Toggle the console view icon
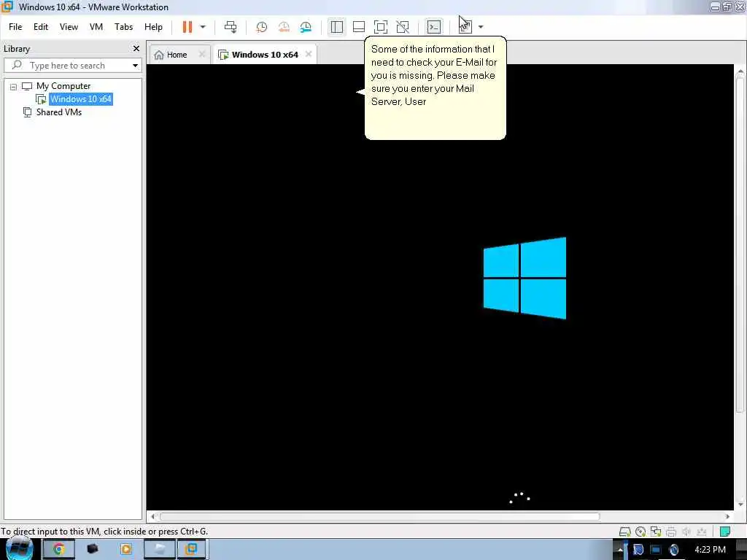 pos(434,27)
